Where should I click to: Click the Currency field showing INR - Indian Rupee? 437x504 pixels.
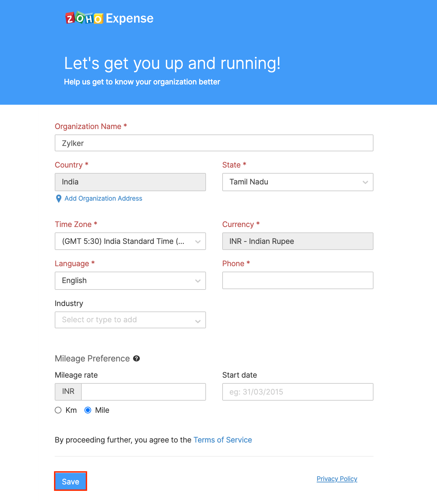coord(298,241)
